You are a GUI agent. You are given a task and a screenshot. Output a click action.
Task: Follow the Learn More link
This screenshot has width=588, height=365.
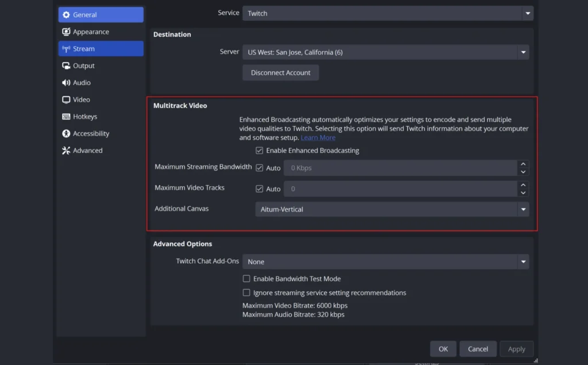(x=318, y=137)
